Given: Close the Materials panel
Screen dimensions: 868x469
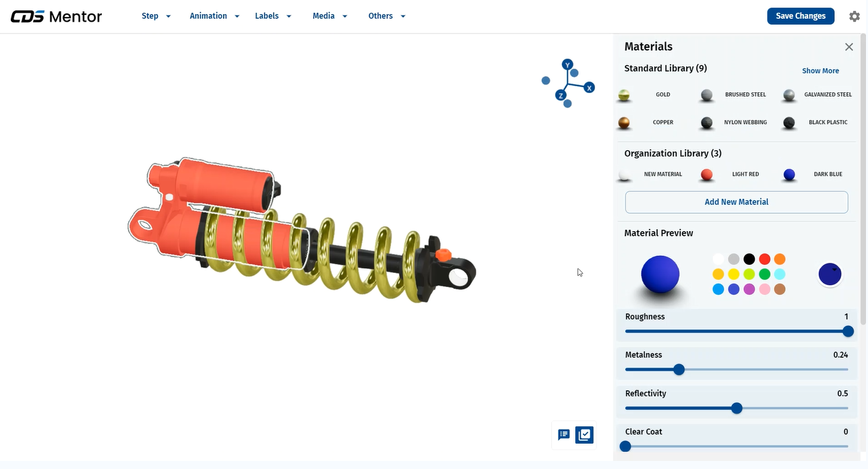Looking at the screenshot, I should point(849,46).
